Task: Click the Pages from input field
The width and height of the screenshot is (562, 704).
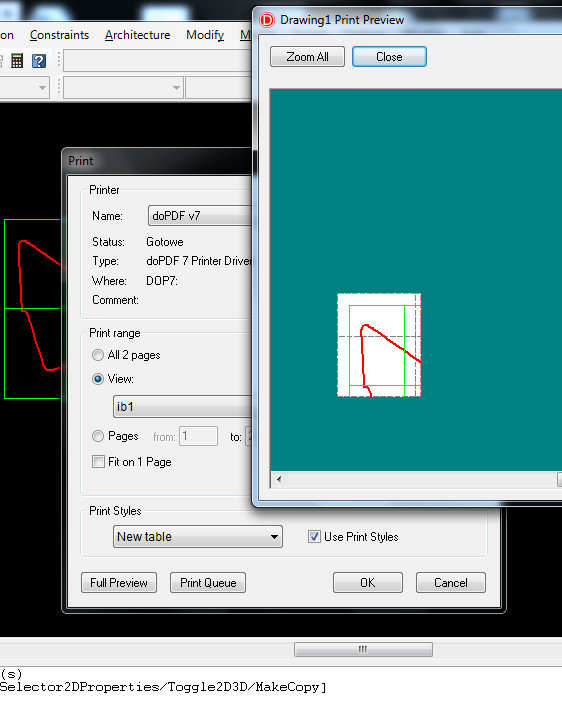Action: pos(198,436)
